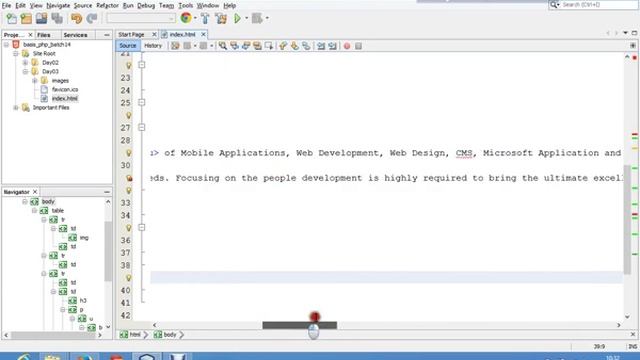Click the Navigator vertical scrollbar thumb
Screen dimensions: 640x360
(x=108, y=252)
